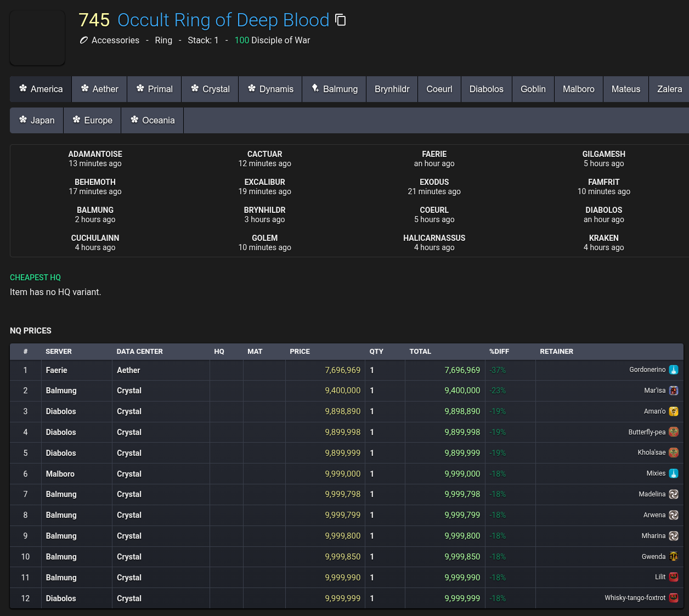Click the 100 Disciple of War level text

272,40
